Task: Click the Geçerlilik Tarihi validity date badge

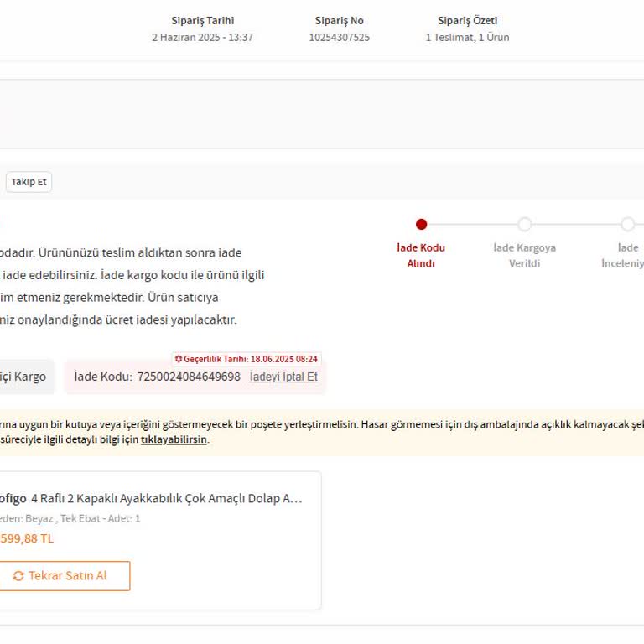Action: (247, 359)
